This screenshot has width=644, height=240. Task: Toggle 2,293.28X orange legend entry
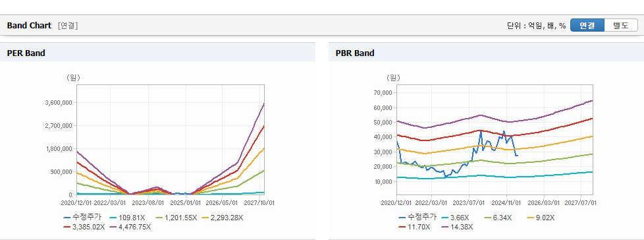pyautogui.click(x=225, y=218)
